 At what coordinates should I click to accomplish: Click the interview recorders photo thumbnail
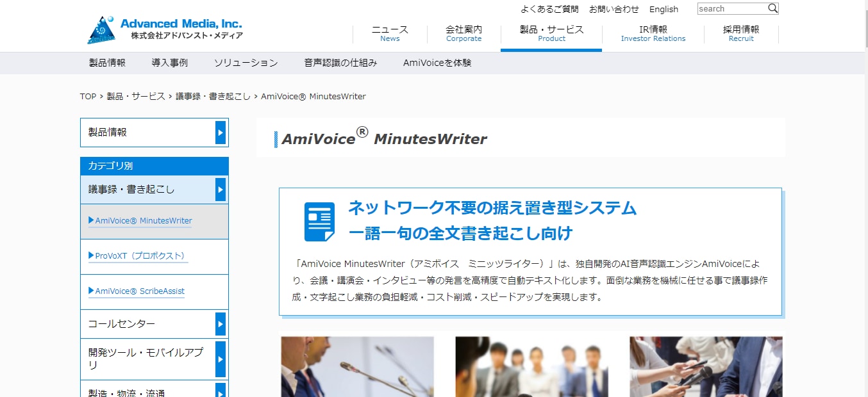click(706, 367)
